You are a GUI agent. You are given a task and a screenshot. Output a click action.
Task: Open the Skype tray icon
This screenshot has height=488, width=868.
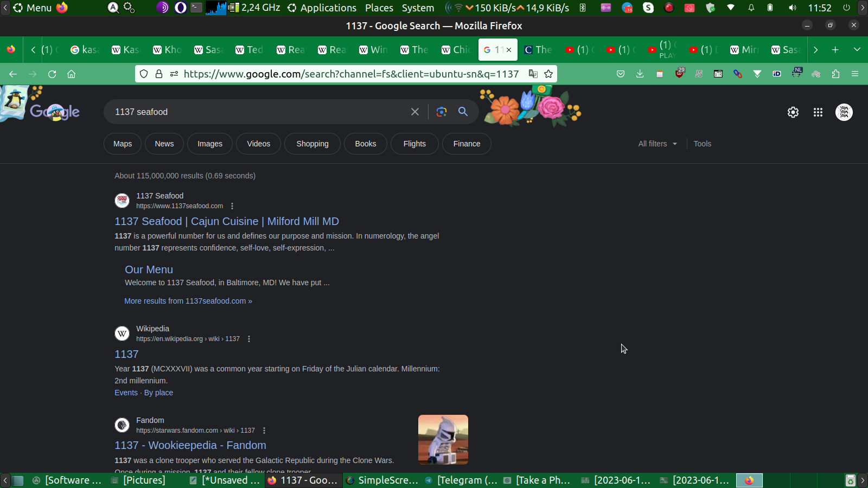[x=648, y=8]
